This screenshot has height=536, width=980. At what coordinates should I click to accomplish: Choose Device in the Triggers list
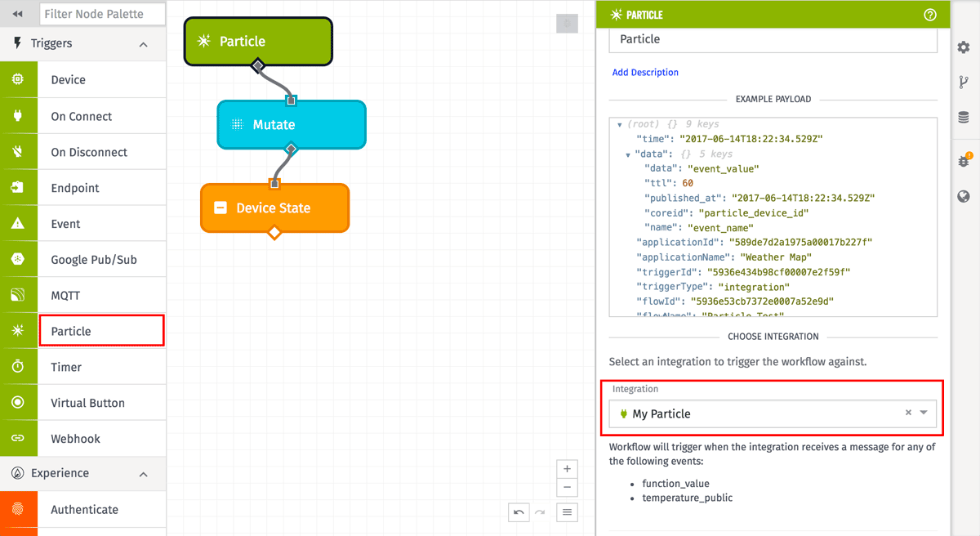click(x=101, y=79)
